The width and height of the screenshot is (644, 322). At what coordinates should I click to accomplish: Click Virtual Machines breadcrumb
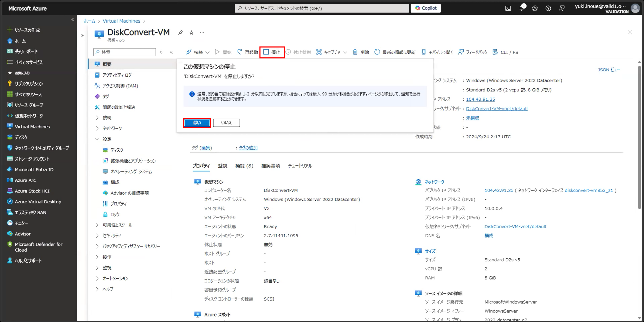point(121,21)
